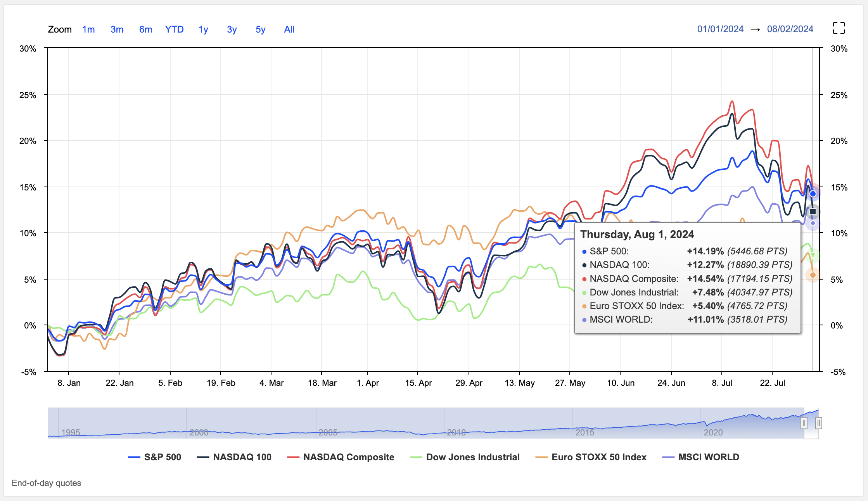Click the 8. Jul x-axis label
Viewport: 868px width, 501px height.
click(722, 383)
